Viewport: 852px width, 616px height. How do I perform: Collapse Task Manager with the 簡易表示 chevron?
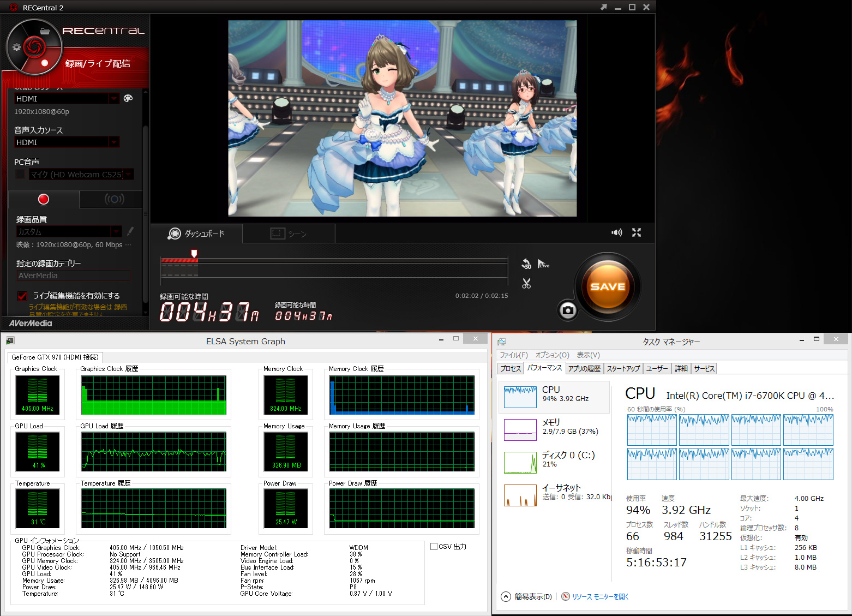(506, 596)
